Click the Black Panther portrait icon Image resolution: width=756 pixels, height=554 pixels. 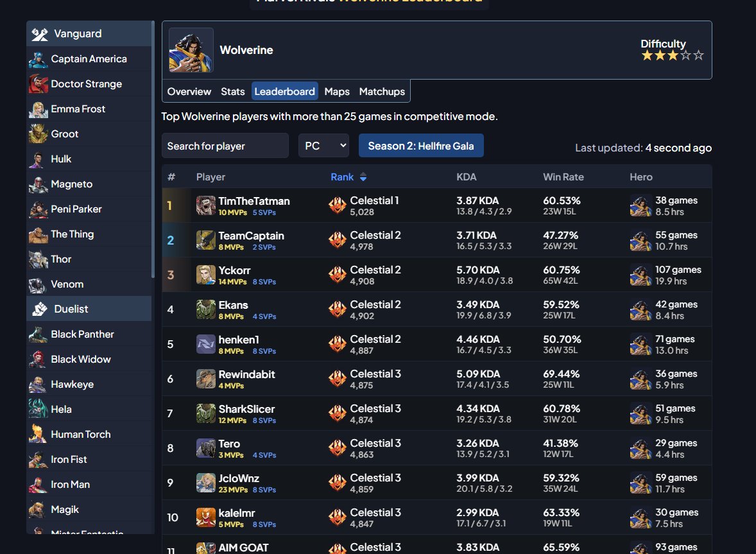pos(38,334)
